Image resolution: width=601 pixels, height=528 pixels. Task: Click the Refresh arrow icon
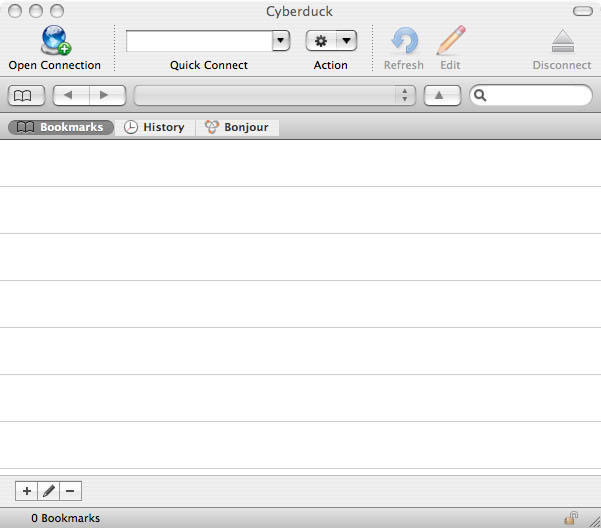pyautogui.click(x=404, y=40)
